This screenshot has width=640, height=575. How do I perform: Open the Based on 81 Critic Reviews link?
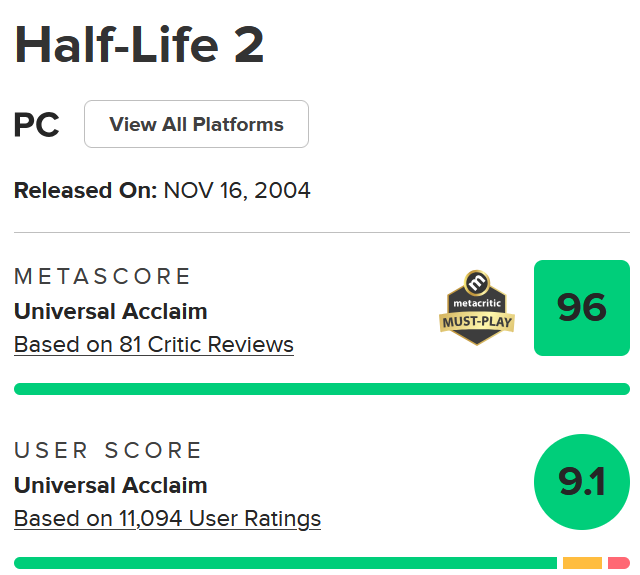pyautogui.click(x=154, y=344)
